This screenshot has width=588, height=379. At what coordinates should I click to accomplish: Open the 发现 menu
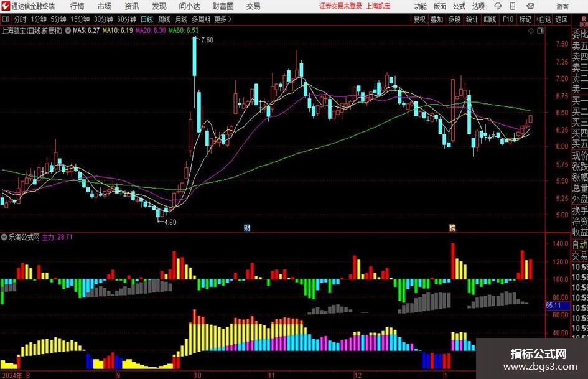click(159, 6)
